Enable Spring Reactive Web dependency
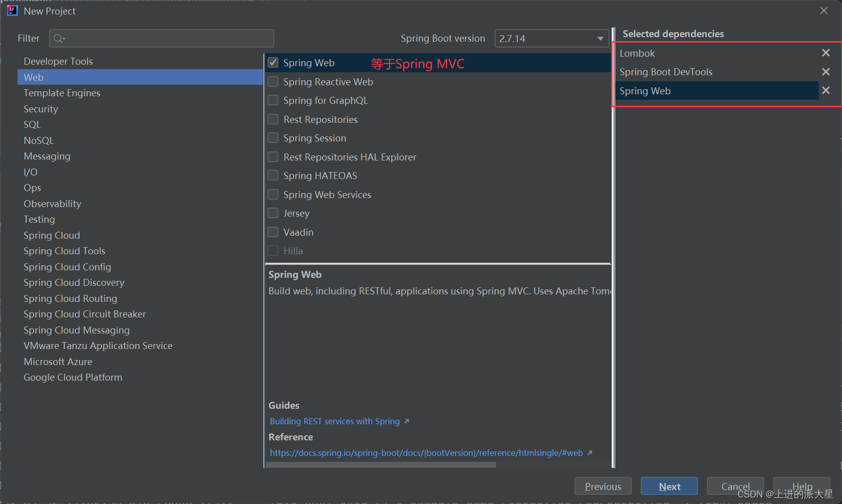The image size is (842, 504). [x=273, y=82]
